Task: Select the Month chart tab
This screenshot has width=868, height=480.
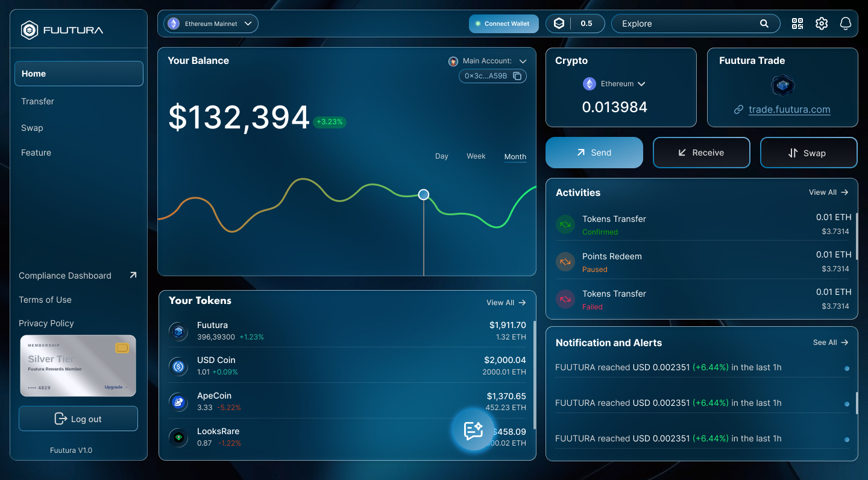Action: tap(515, 157)
